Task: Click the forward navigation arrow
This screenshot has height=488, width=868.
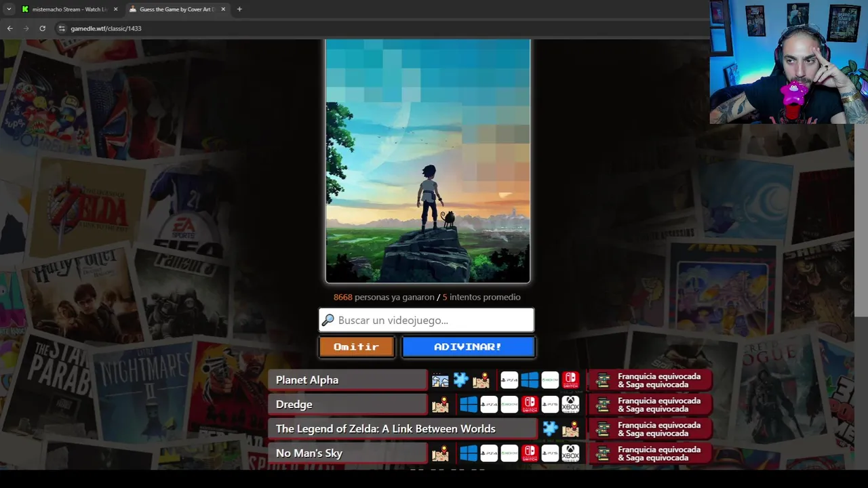Action: coord(26,28)
